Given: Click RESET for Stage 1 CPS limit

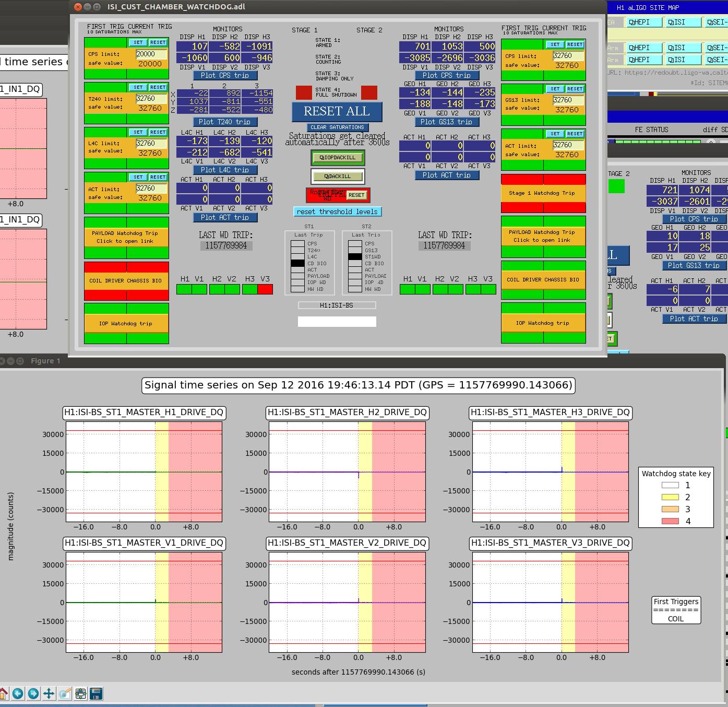Looking at the screenshot, I should (x=158, y=42).
